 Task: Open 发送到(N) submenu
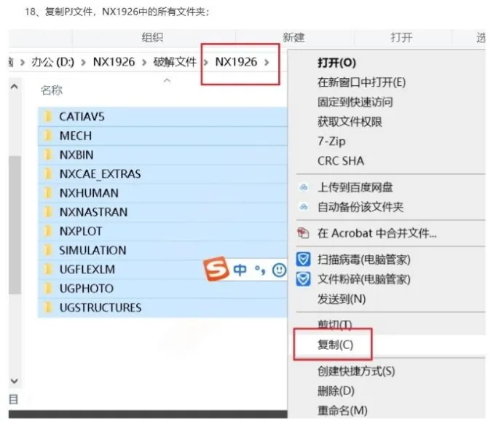(342, 299)
